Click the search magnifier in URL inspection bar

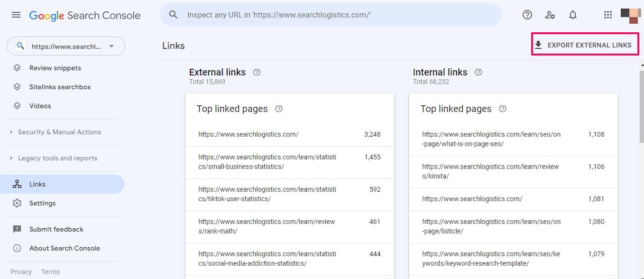[173, 14]
